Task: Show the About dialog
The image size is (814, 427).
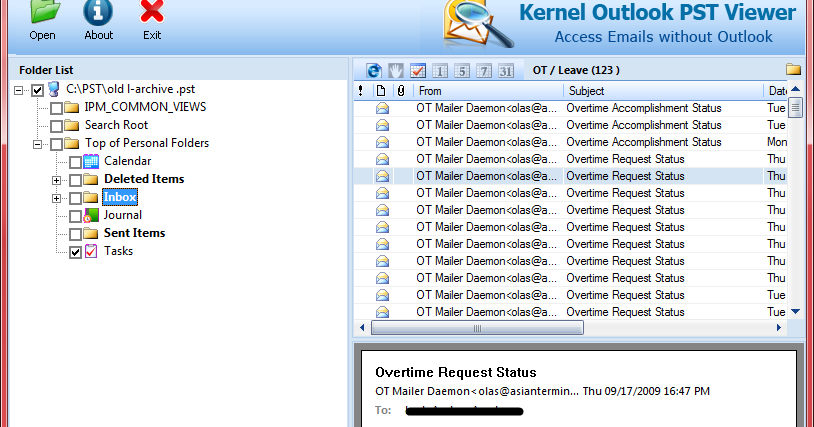Action: (99, 21)
